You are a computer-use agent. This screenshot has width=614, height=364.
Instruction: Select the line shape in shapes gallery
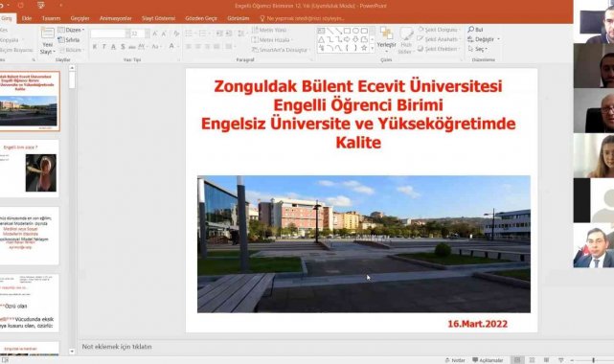(x=330, y=31)
